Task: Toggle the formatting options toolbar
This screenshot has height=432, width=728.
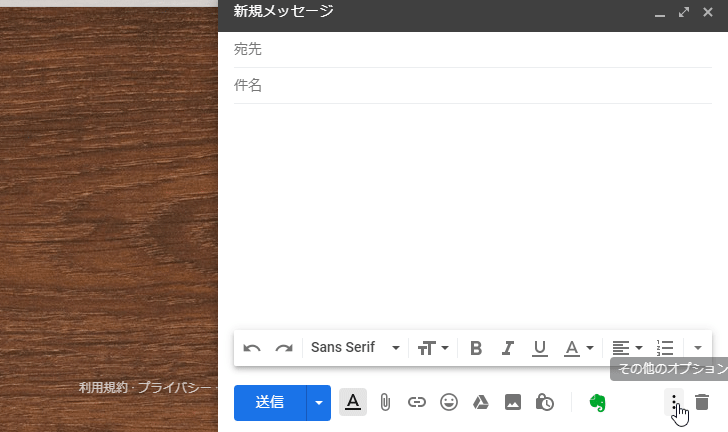Action: [x=353, y=402]
